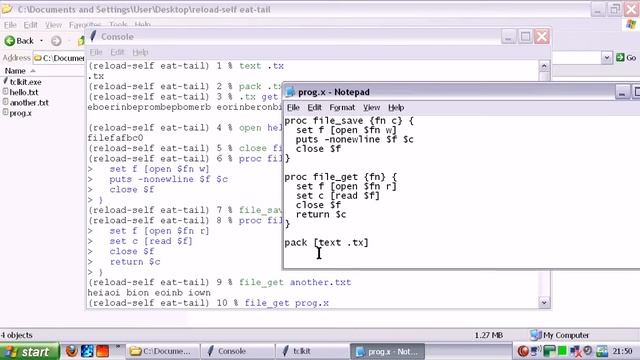Image resolution: width=640 pixels, height=360 pixels.
Task: Open Notepad's File menu
Action: [x=293, y=107]
